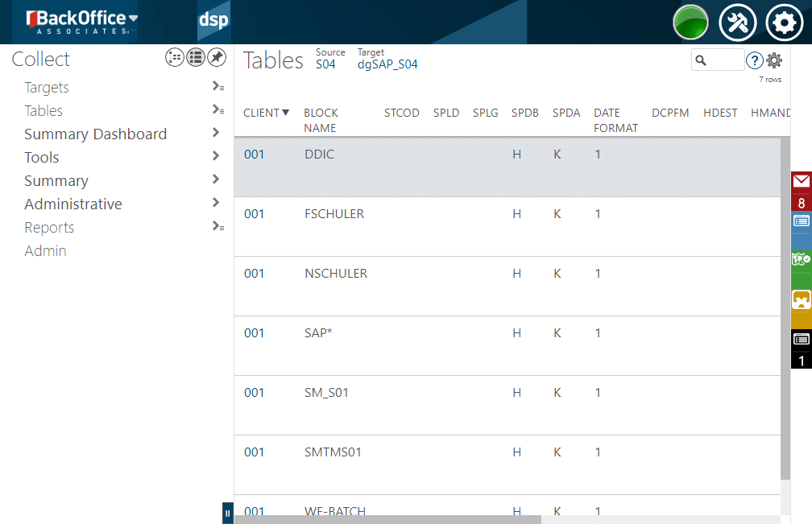This screenshot has height=524, width=812.
Task: Open the blue worklist sidebar icon
Action: pos(801,221)
